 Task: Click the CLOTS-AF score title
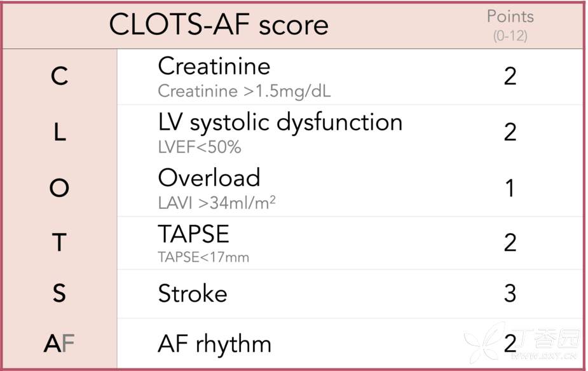[219, 25]
